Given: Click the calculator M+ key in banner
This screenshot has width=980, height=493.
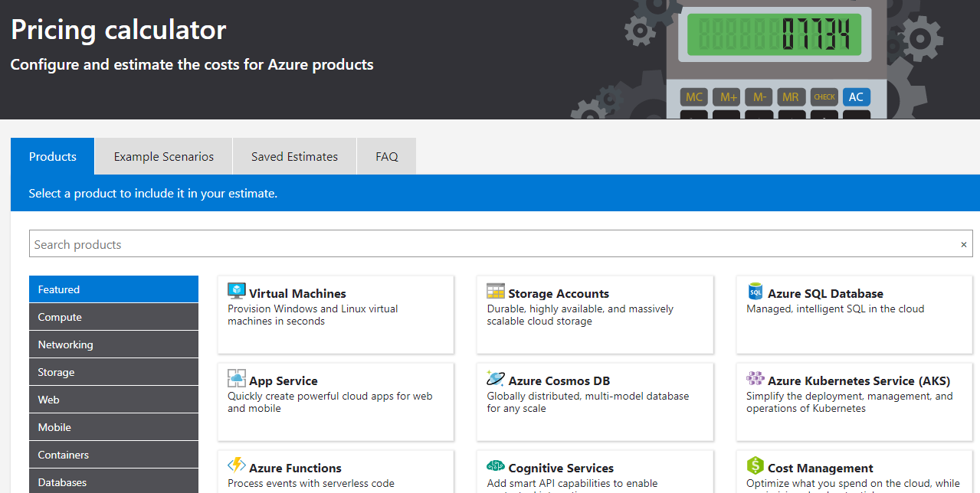Looking at the screenshot, I should tap(726, 97).
